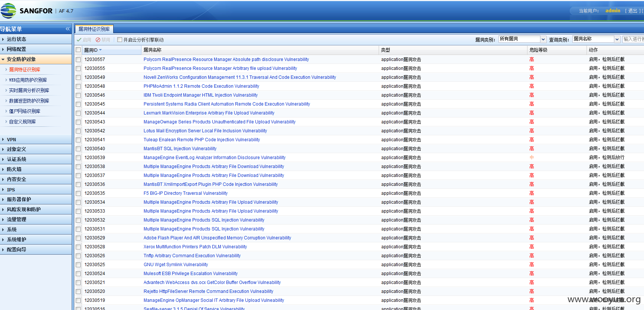Check the row 12030521 checkbox
The image size is (644, 310).
(78, 282)
